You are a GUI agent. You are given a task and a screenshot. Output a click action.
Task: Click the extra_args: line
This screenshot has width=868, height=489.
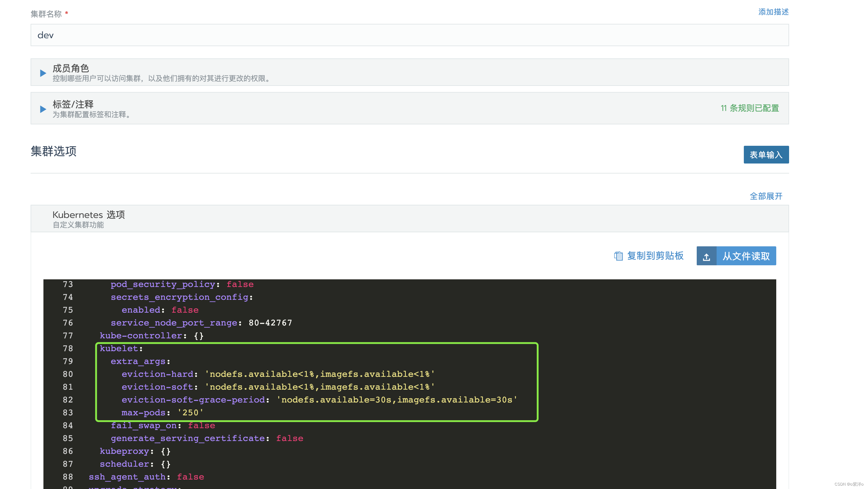(140, 361)
